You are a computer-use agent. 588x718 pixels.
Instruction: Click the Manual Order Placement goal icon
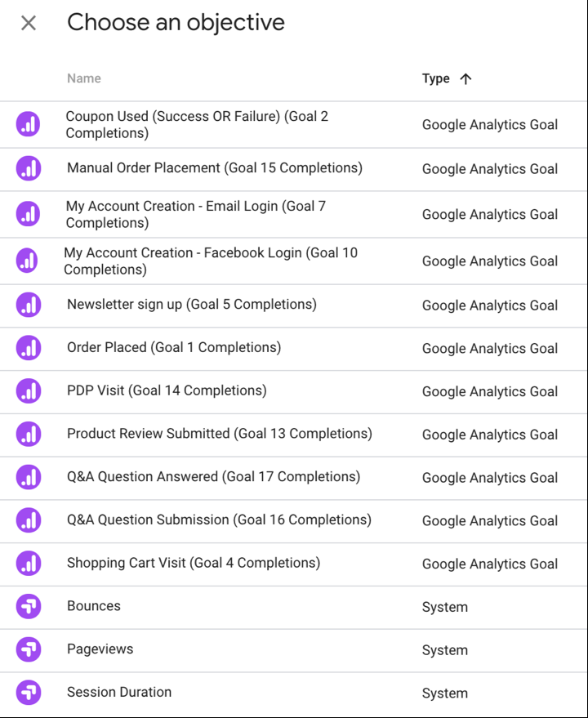point(29,169)
